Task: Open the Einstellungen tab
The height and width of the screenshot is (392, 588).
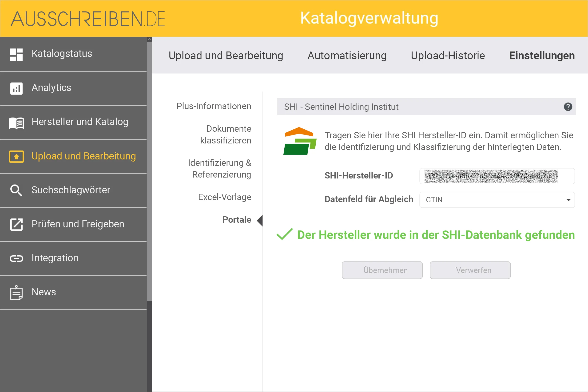Action: 541,55
